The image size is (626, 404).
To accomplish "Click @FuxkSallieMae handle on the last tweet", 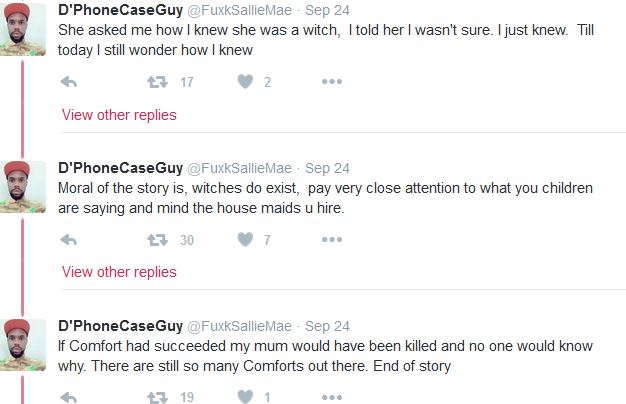I will click(240, 326).
